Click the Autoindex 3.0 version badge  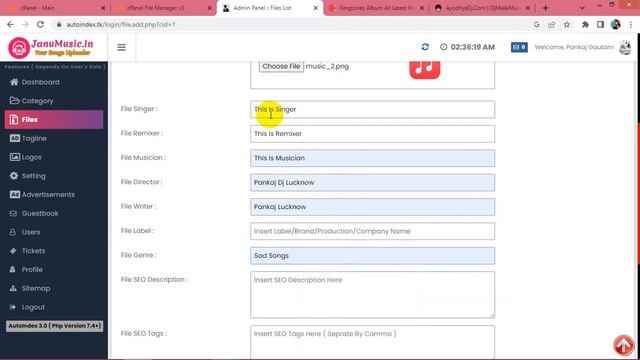54,326
